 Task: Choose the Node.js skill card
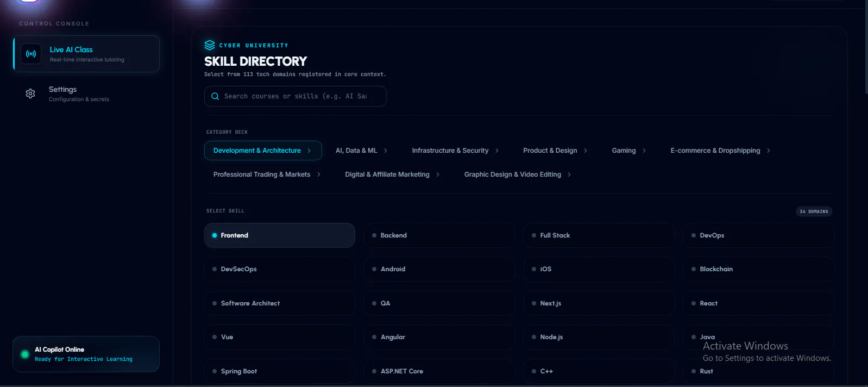coord(599,337)
